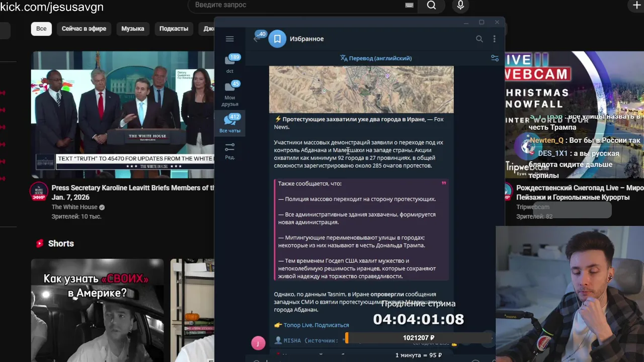Maximize the Telegram window
The width and height of the screenshot is (644, 362).
(481, 22)
